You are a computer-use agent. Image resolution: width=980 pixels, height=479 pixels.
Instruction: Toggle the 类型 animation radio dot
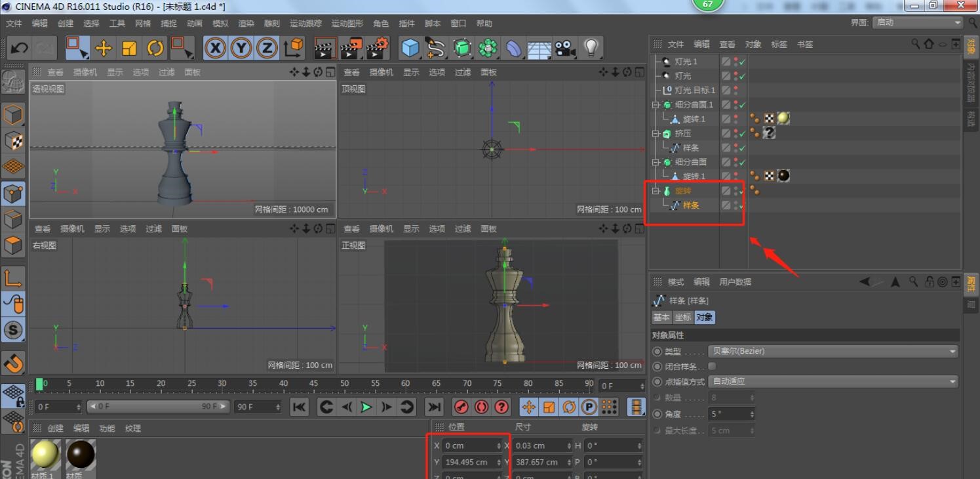657,351
